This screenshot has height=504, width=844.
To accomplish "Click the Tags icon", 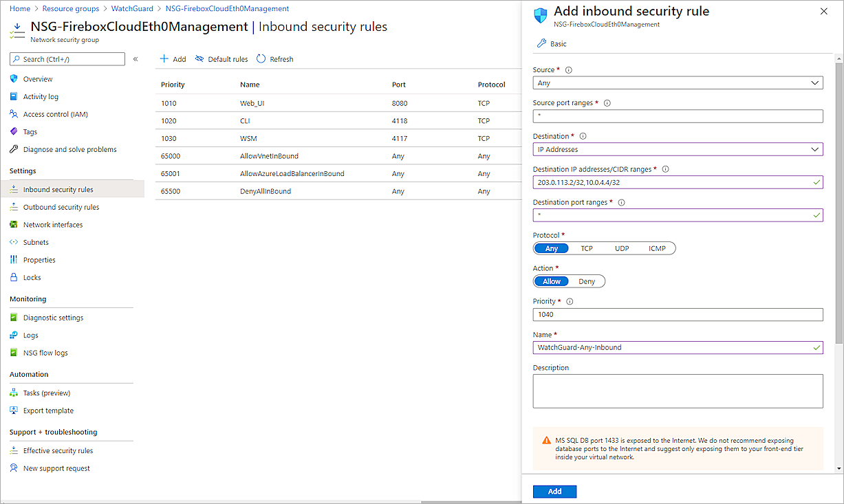I will (x=14, y=131).
